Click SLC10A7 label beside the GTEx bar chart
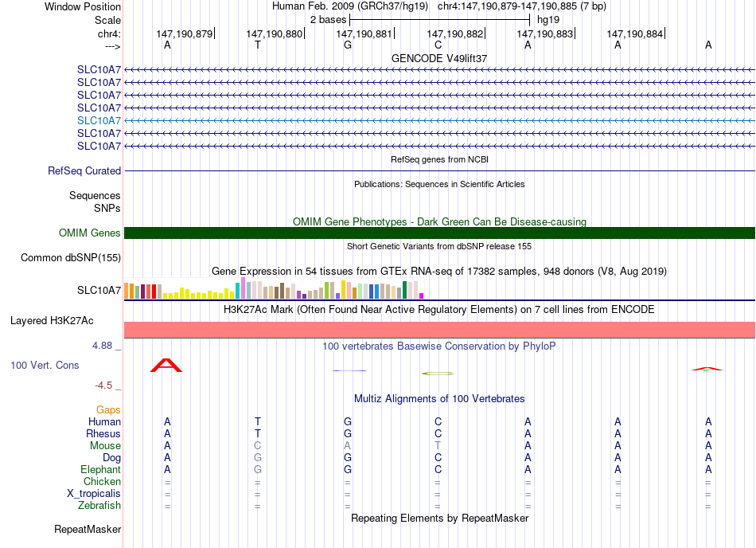This screenshot has width=756, height=548. click(x=99, y=290)
